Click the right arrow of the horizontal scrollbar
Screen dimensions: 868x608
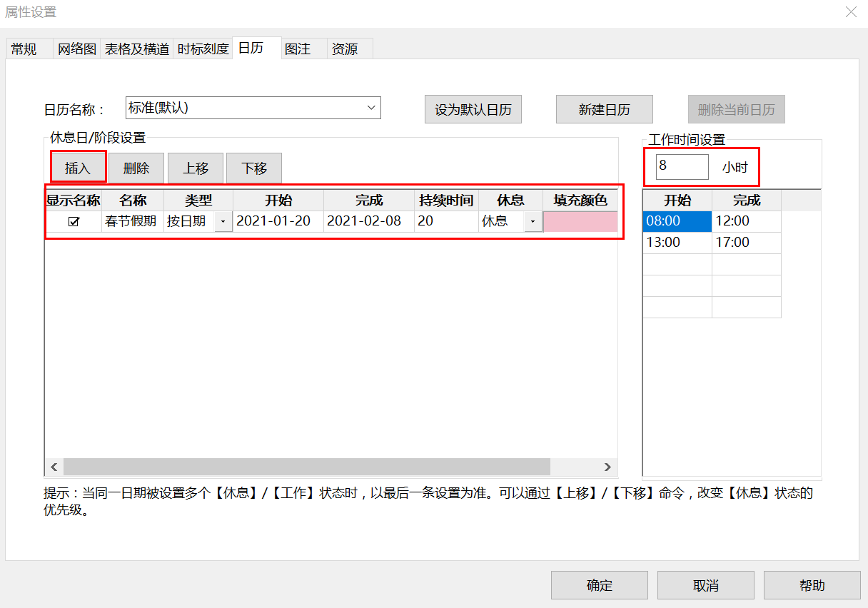608,467
